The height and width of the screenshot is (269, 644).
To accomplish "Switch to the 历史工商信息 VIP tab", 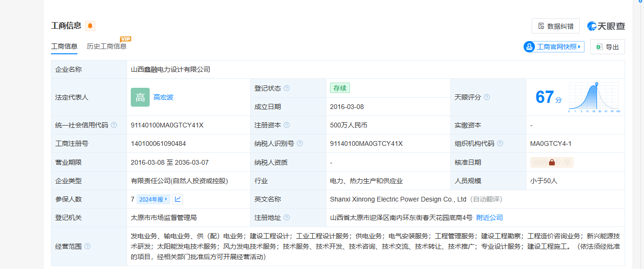I will pos(107,46).
